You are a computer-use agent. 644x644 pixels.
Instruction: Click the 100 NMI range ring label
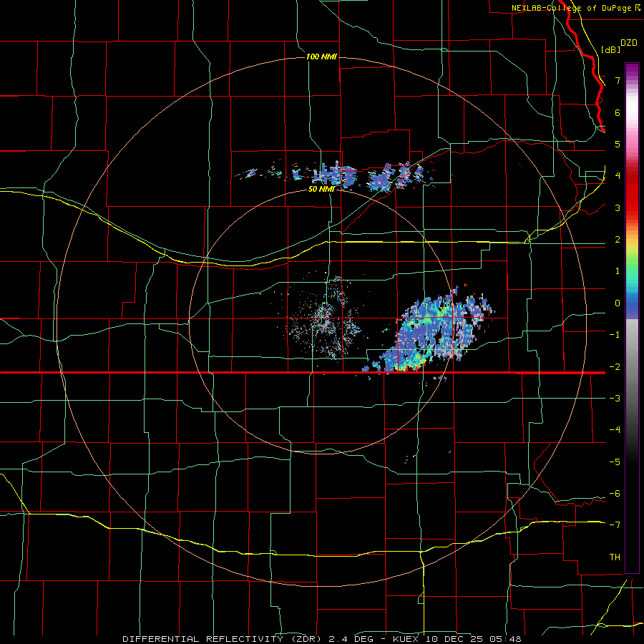(321, 57)
